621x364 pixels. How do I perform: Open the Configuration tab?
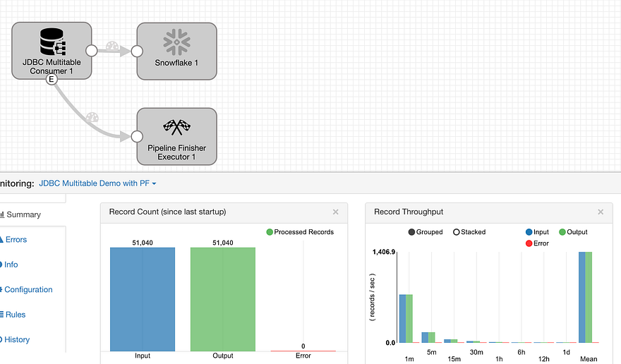pyautogui.click(x=26, y=289)
